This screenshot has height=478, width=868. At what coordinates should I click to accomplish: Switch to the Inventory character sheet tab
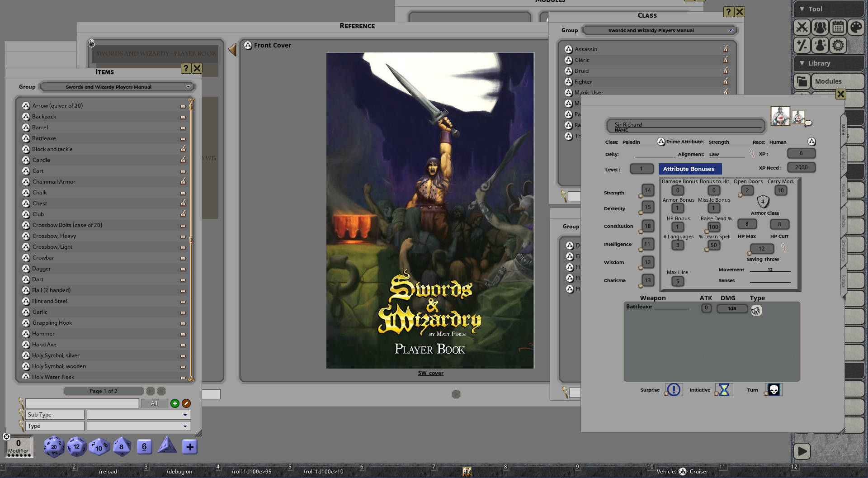pyautogui.click(x=843, y=251)
